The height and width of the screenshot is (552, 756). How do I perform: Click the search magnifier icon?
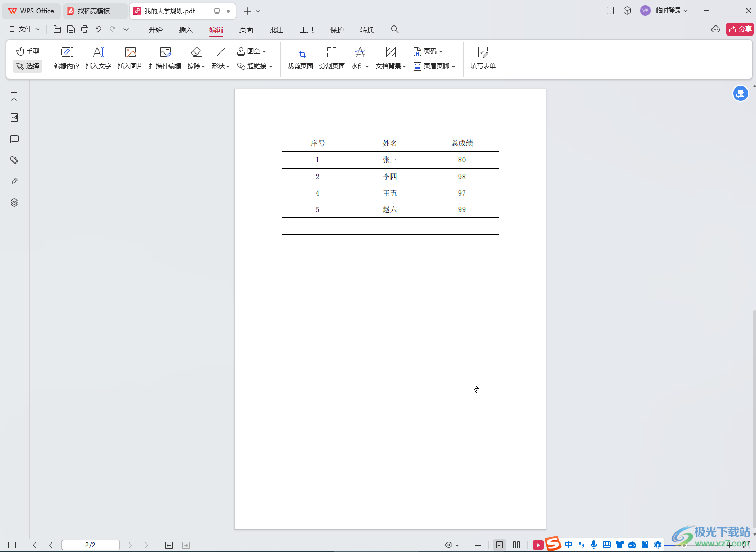[x=395, y=30]
